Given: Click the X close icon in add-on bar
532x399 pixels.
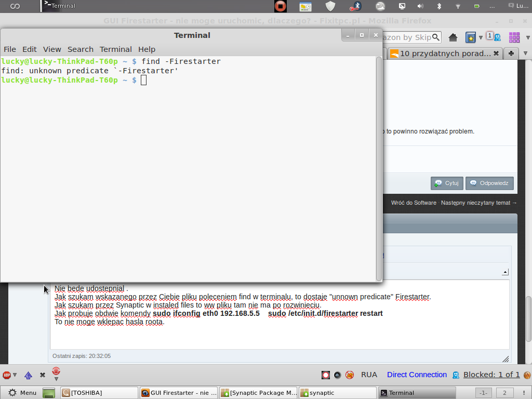Looking at the screenshot, I should tap(43, 375).
